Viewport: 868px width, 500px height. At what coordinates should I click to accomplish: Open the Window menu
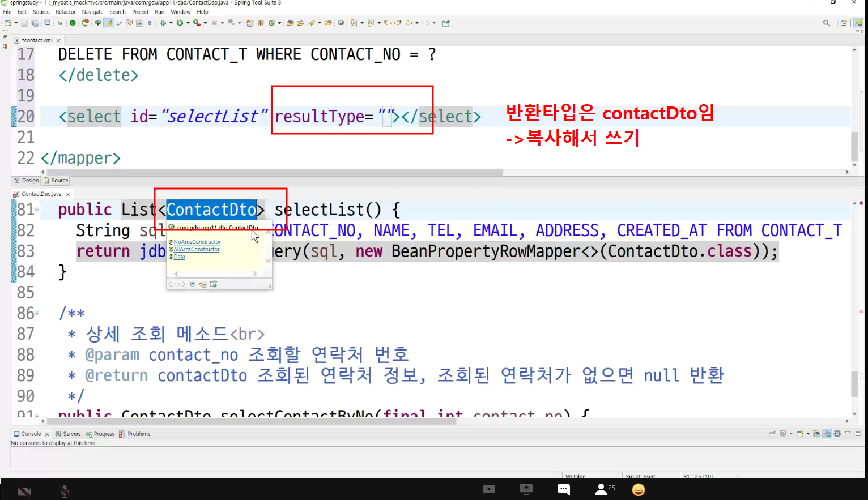pos(181,12)
